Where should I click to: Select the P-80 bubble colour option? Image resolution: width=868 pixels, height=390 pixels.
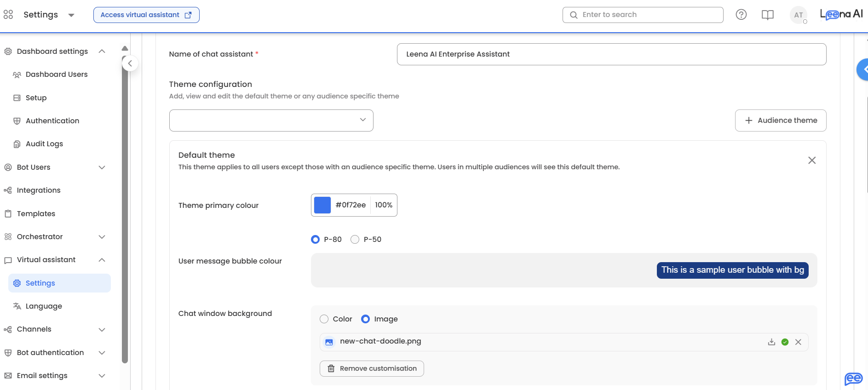316,240
